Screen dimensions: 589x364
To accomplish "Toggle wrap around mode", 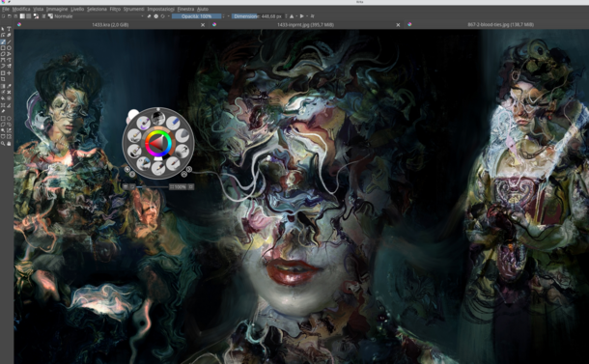I will (x=313, y=16).
